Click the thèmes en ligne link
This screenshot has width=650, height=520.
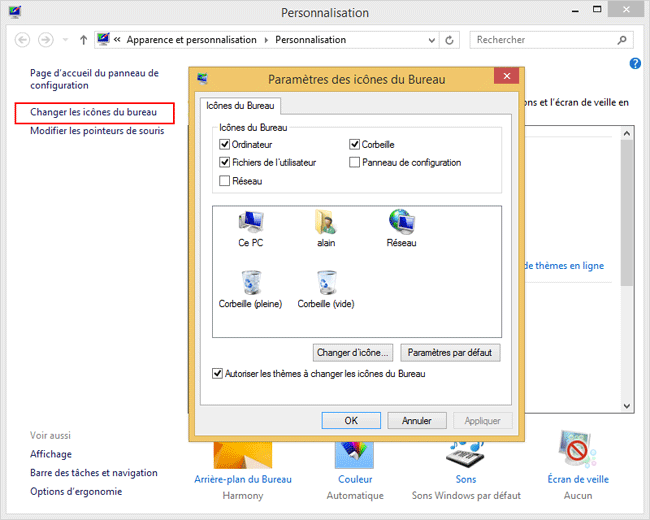pyautogui.click(x=565, y=266)
